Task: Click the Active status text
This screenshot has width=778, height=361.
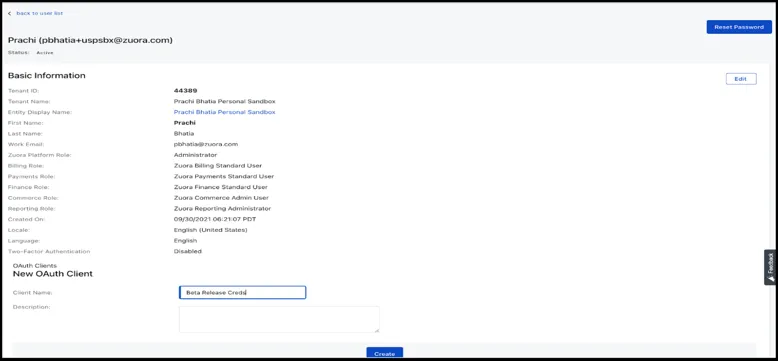Action: click(45, 53)
